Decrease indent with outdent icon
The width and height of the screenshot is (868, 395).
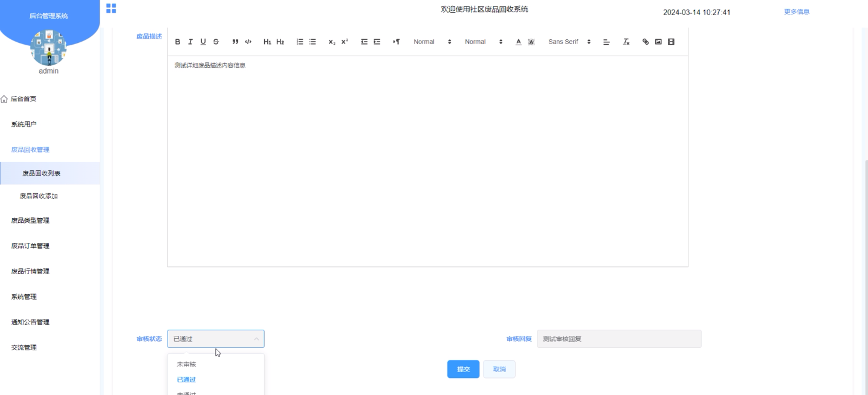point(364,42)
